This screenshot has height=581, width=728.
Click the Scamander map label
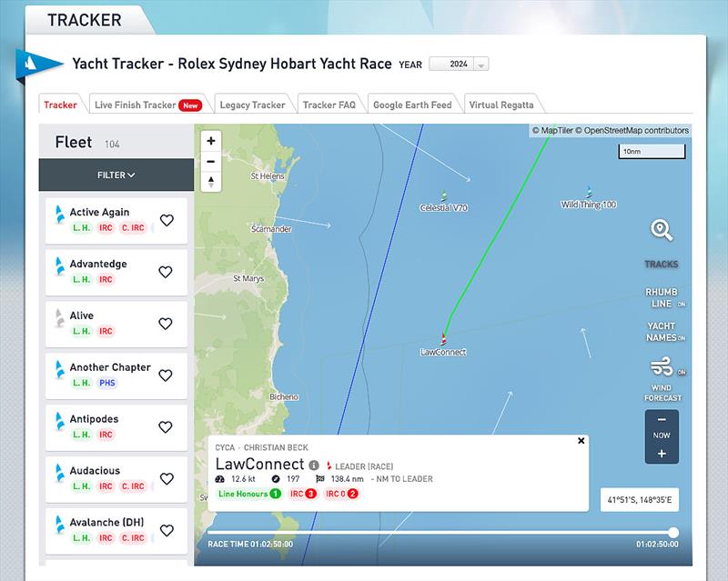271,229
